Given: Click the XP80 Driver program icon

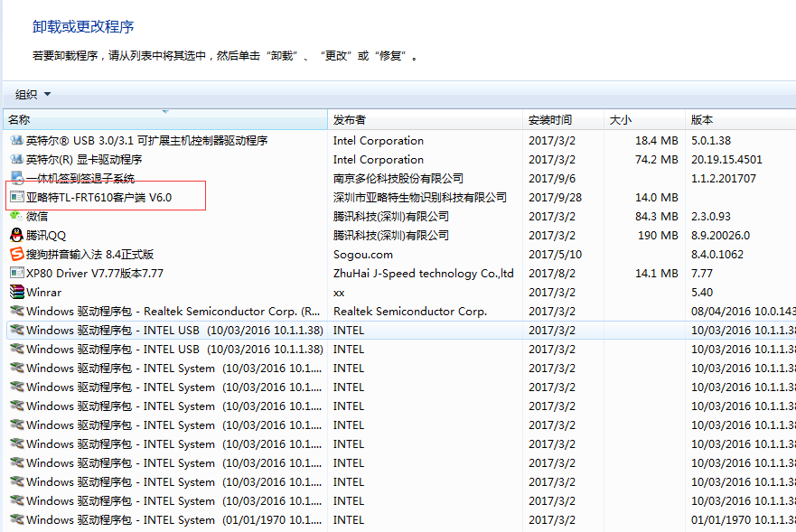Looking at the screenshot, I should (x=17, y=273).
